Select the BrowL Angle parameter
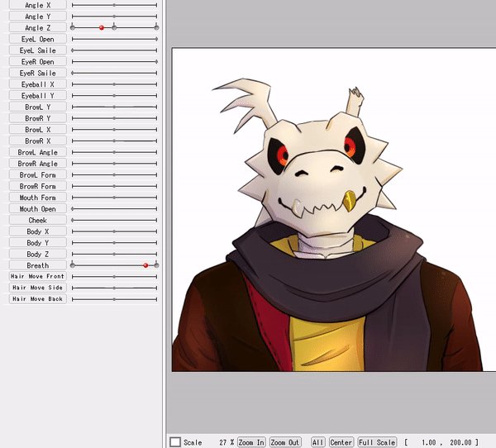This screenshot has width=496, height=448. coord(38,152)
